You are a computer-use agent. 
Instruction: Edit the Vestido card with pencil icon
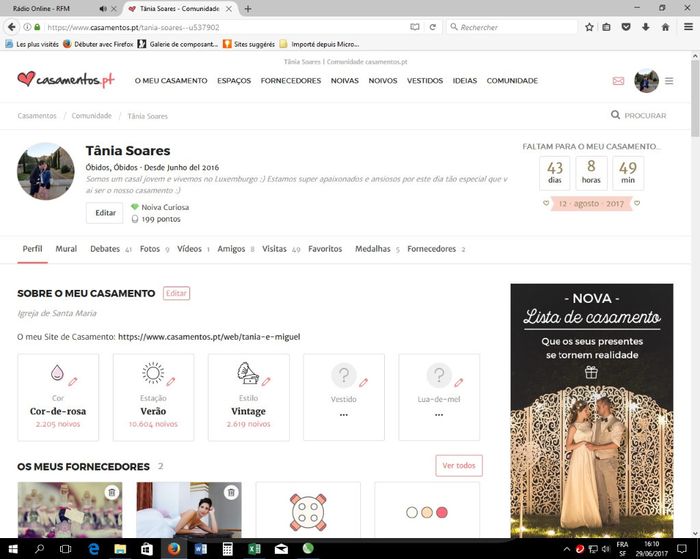(363, 381)
